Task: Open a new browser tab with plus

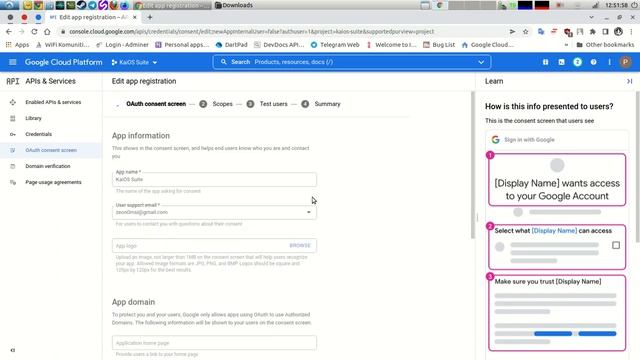Action: (x=150, y=17)
